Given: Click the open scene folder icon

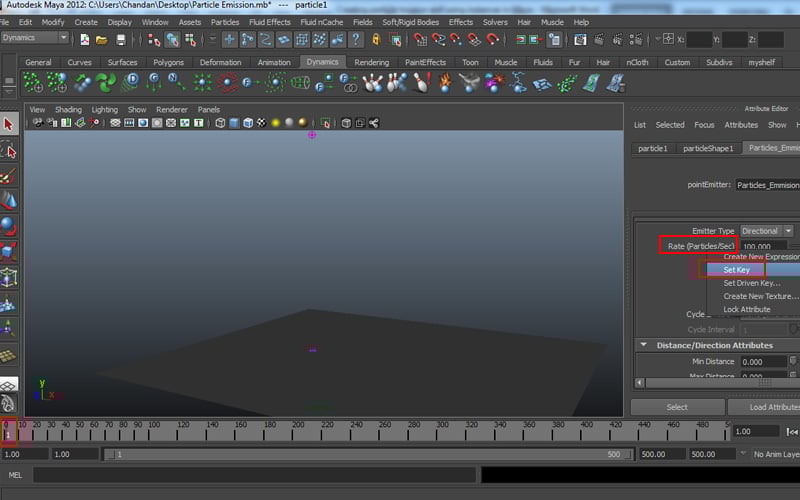Looking at the screenshot, I should tap(100, 40).
